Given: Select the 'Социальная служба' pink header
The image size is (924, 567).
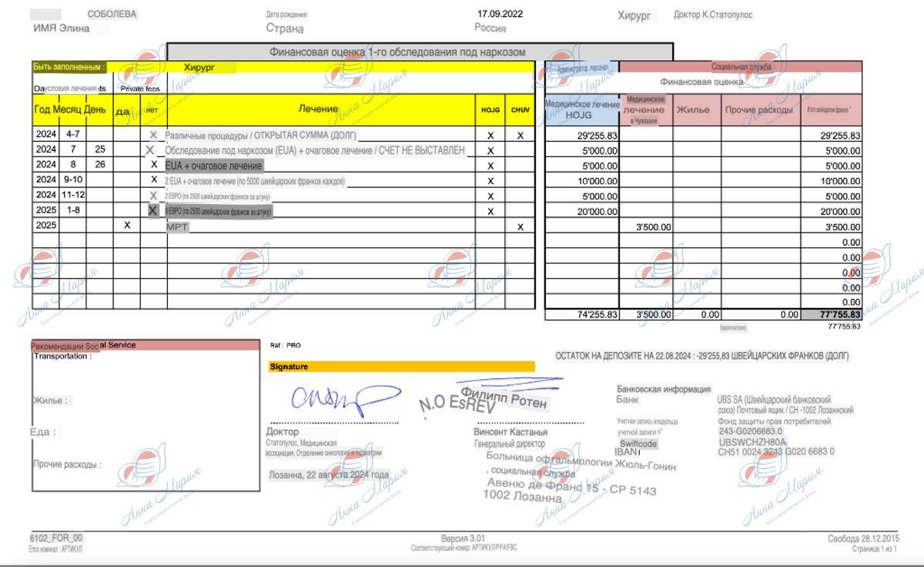Looking at the screenshot, I should [740, 68].
